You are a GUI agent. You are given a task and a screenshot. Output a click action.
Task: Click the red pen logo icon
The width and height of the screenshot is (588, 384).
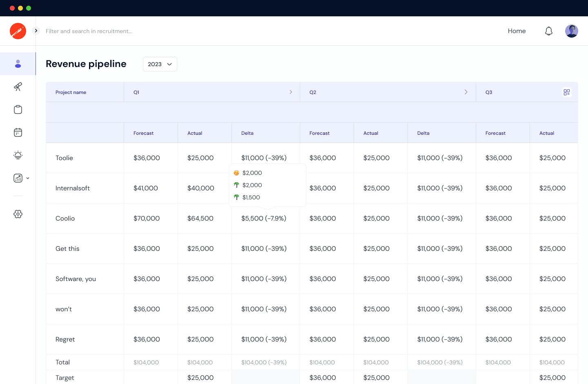(x=18, y=31)
